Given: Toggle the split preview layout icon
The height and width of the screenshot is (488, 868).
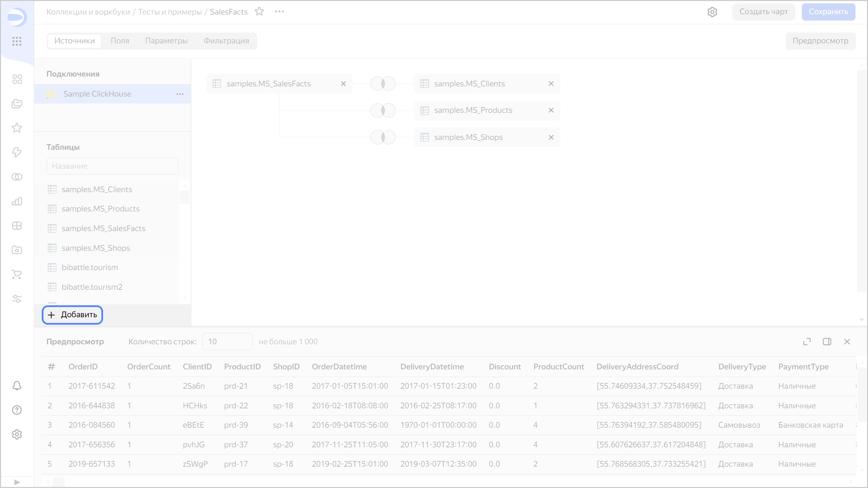Looking at the screenshot, I should tap(827, 342).
